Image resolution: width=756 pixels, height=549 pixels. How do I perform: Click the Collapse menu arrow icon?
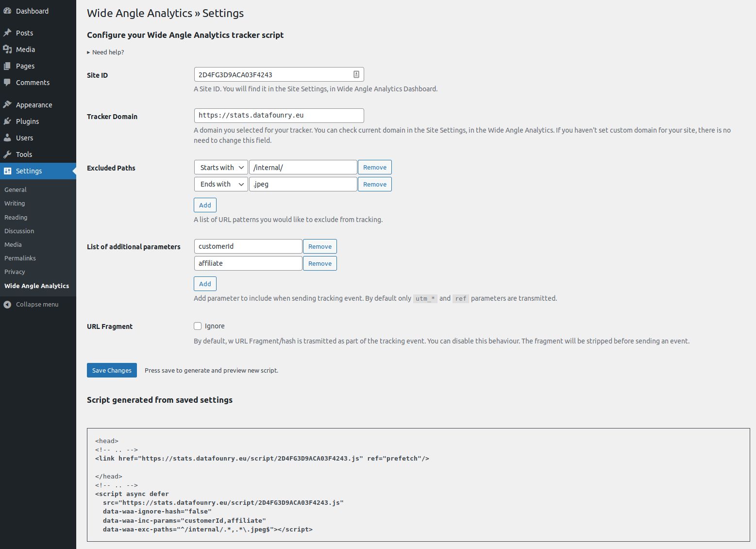tap(7, 305)
